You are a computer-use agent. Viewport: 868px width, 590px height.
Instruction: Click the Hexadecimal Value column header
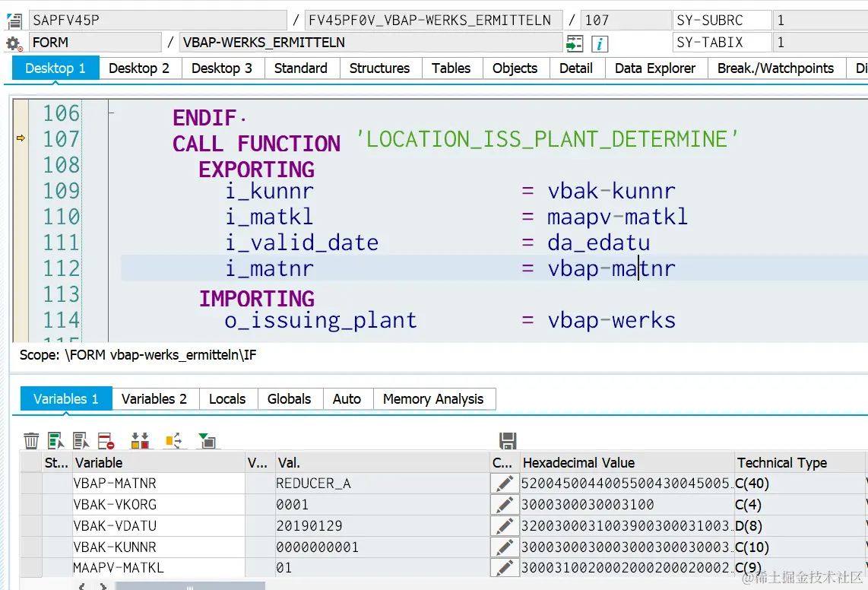[x=627, y=462]
